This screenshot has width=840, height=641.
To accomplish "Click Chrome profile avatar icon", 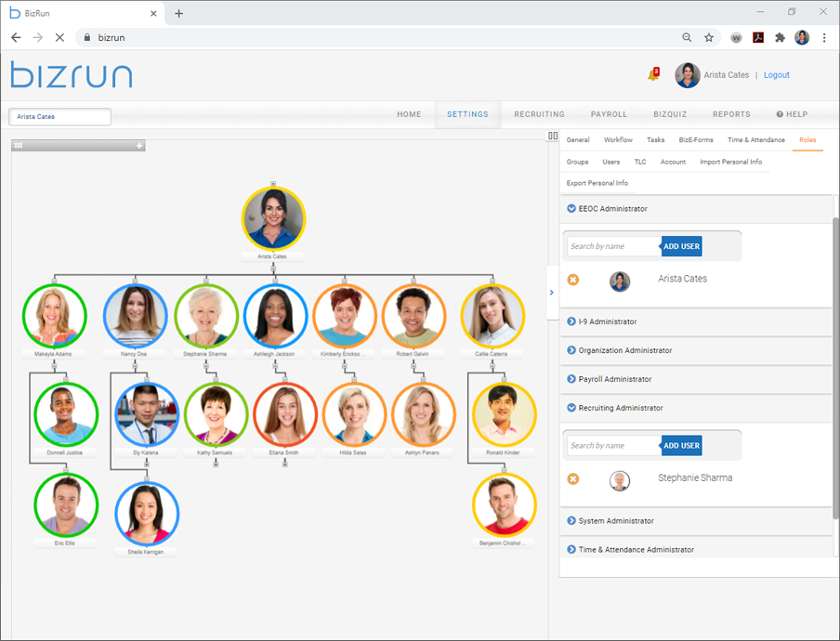I will pyautogui.click(x=802, y=37).
